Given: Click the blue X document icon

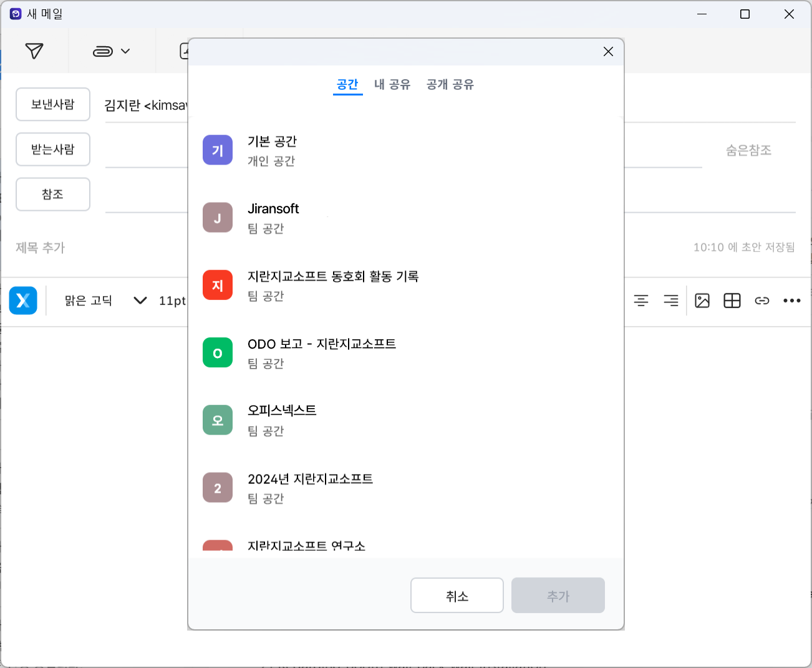Looking at the screenshot, I should pos(23,301).
